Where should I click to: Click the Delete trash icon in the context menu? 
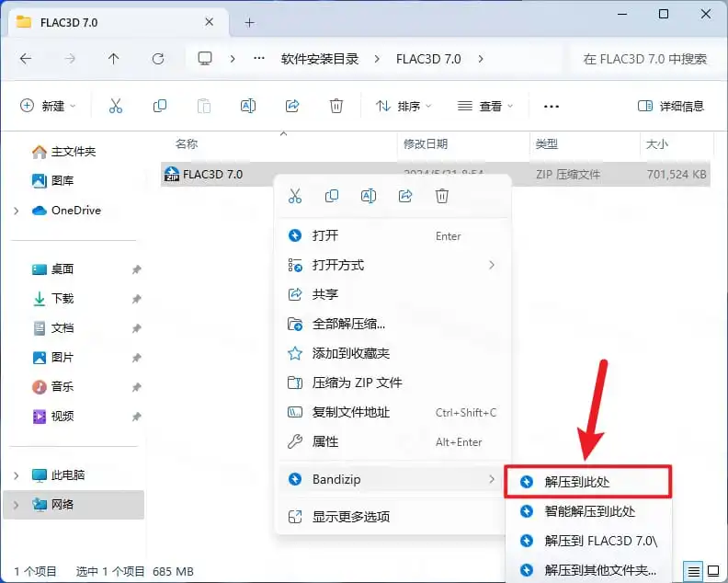pyautogui.click(x=442, y=196)
